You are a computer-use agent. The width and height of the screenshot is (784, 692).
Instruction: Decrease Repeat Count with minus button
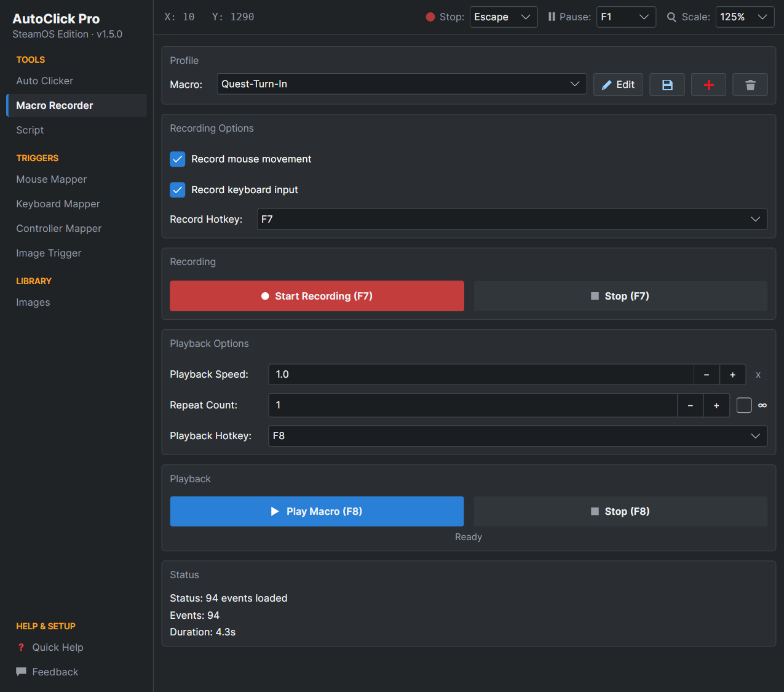tap(691, 405)
